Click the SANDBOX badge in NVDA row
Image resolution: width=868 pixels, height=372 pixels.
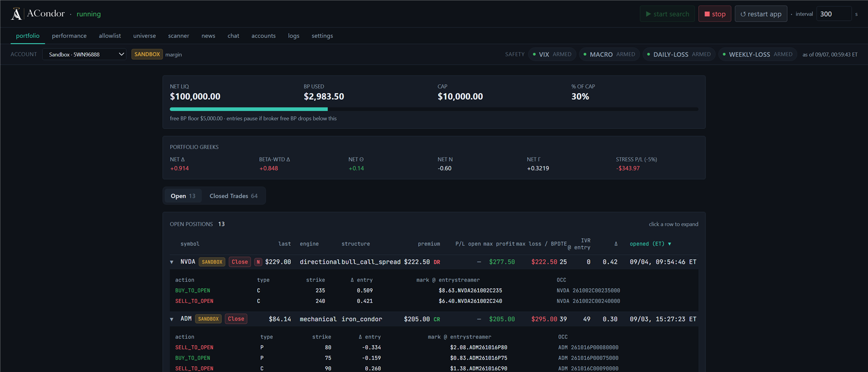212,262
